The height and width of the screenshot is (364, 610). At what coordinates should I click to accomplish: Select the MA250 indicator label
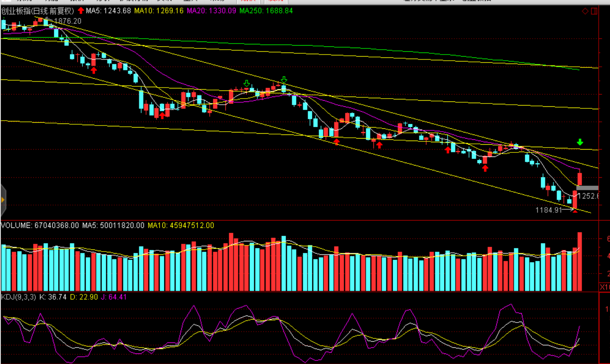point(266,11)
